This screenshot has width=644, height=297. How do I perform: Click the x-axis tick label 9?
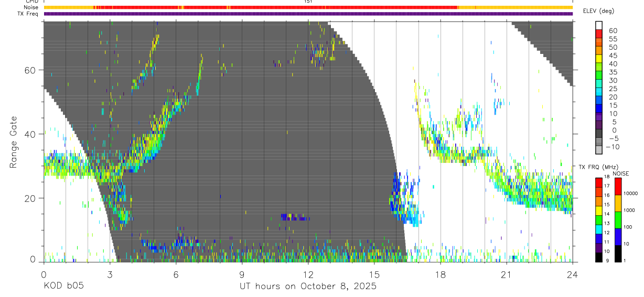click(x=242, y=274)
